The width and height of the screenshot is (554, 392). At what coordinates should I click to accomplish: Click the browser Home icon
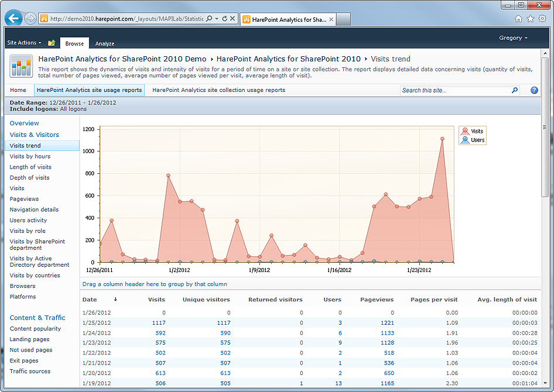pos(518,19)
